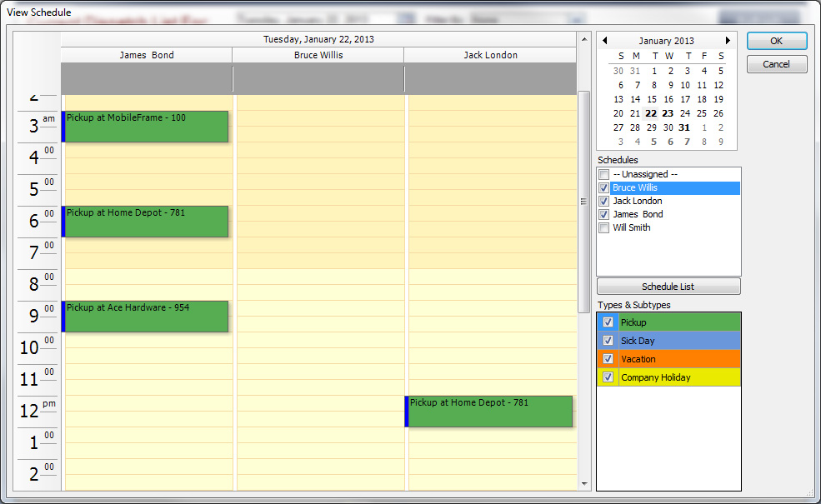Toggle the Sick Day type checkbox
The width and height of the screenshot is (821, 504).
tap(608, 341)
